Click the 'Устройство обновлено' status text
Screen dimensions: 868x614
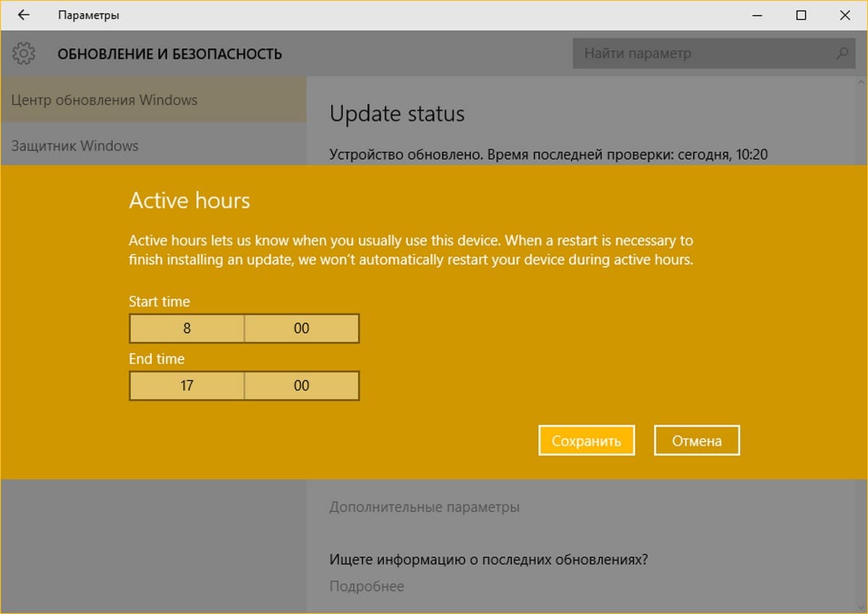pyautogui.click(x=548, y=154)
